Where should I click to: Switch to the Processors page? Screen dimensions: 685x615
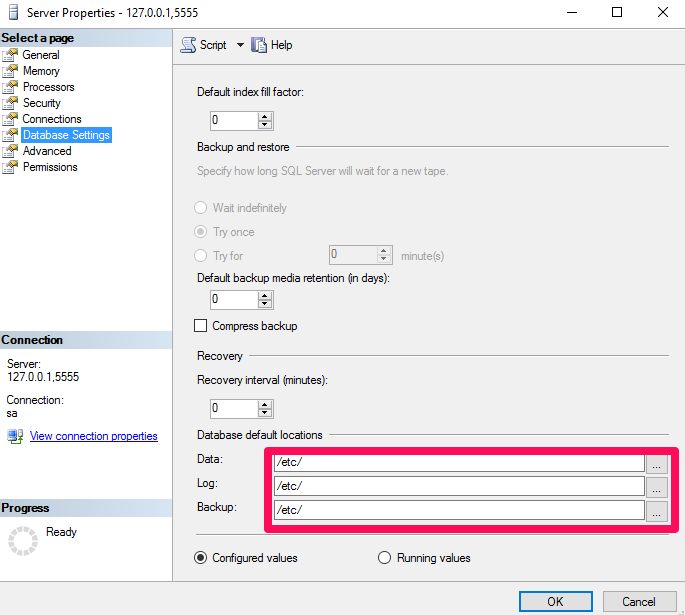point(48,87)
